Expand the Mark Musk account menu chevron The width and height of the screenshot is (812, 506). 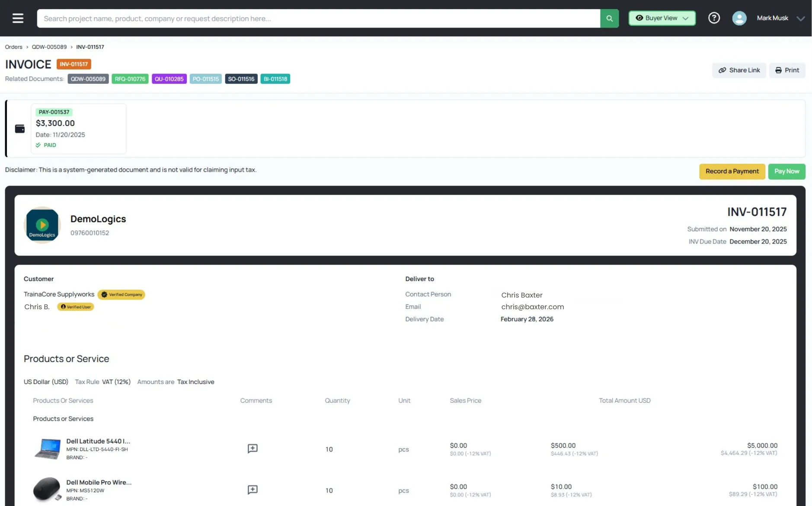(x=800, y=19)
